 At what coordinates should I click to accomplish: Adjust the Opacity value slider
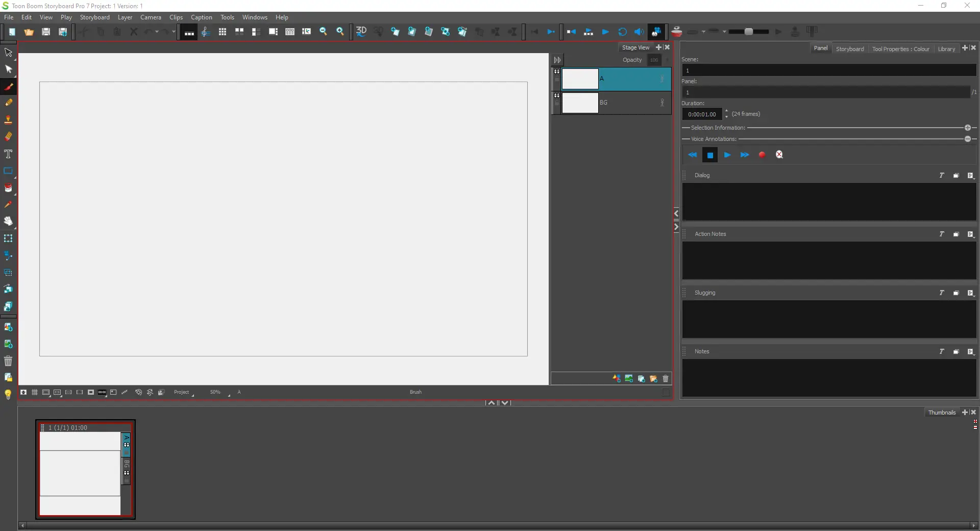click(654, 60)
